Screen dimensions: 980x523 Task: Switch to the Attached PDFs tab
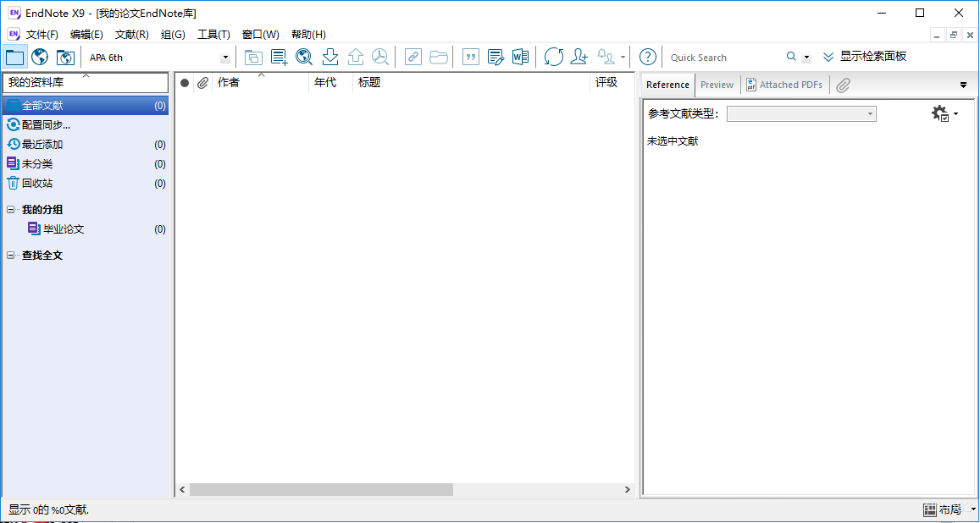[784, 85]
